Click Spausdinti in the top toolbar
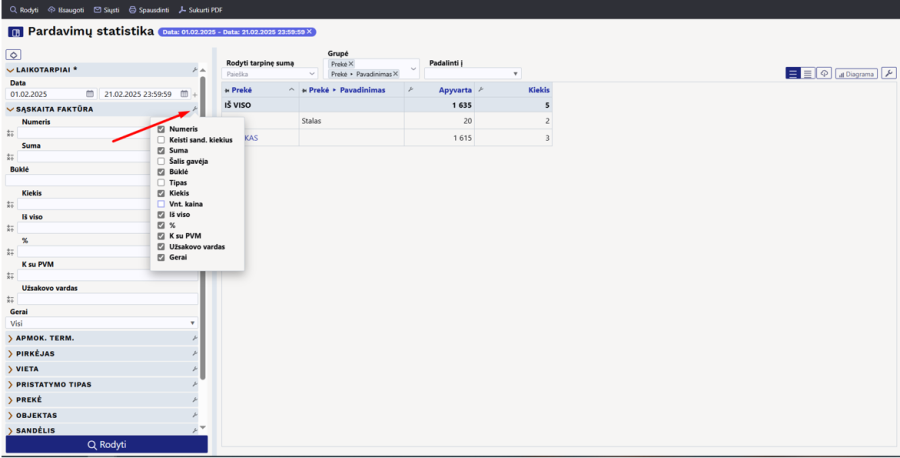Screen dimensions: 900x458 [148, 9]
